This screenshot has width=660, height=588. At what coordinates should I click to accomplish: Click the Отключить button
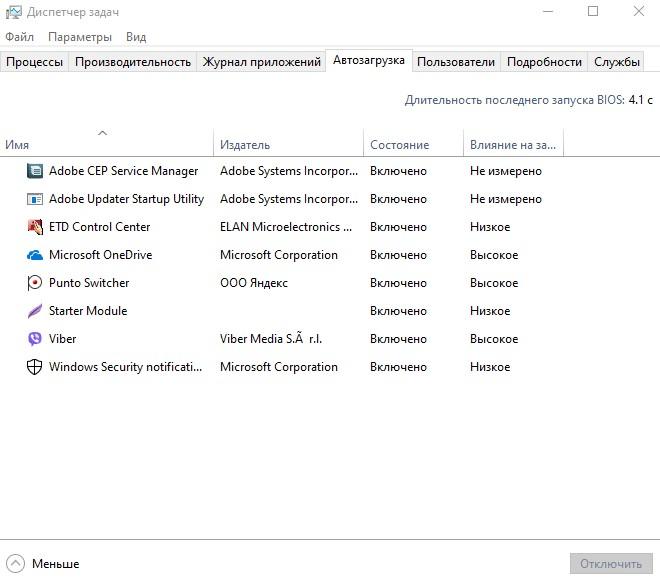click(611, 564)
